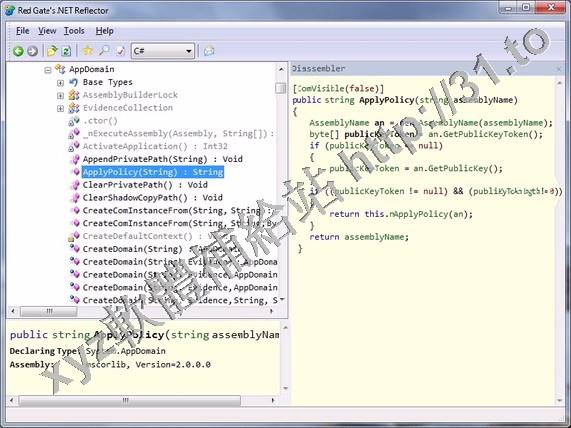The height and width of the screenshot is (428, 571).
Task: Click the Analyzer toolbar icon
Action: click(120, 51)
